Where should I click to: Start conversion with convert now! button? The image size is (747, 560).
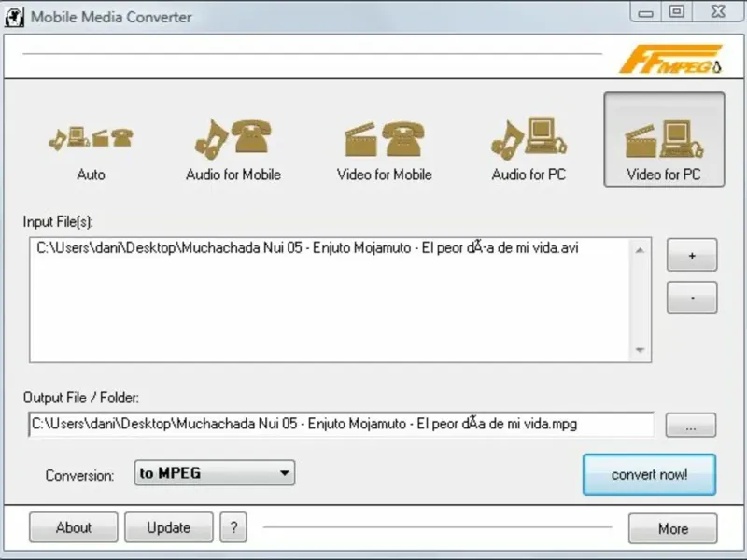(649, 475)
